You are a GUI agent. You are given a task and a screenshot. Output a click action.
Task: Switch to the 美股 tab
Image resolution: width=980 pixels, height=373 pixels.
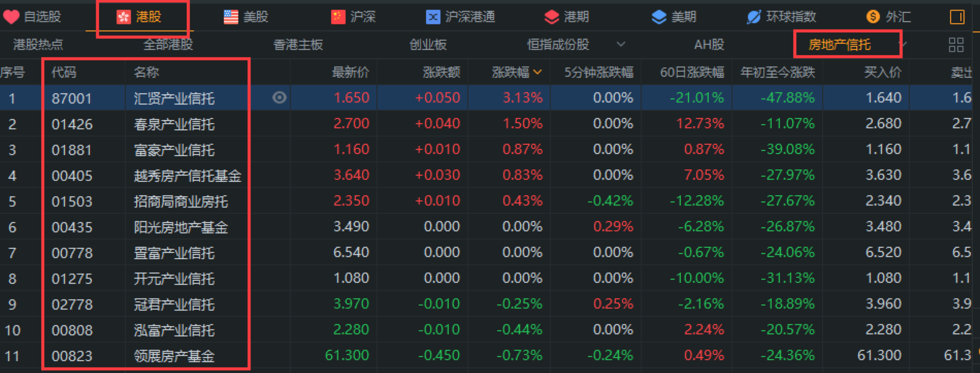[256, 18]
